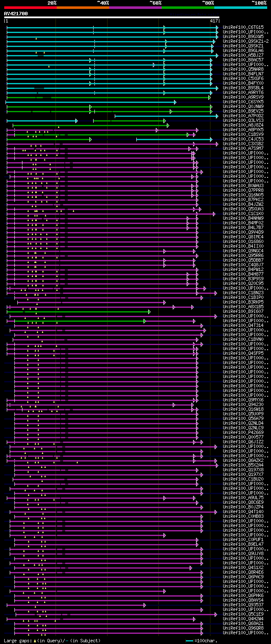Select the UniRef100_A9RYT6 label

[243, 92]
